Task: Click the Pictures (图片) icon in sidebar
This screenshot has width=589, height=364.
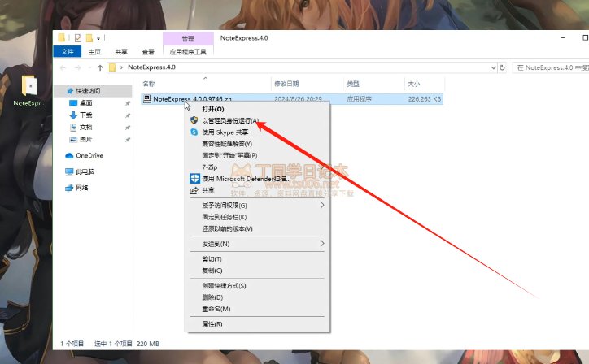Action: coord(73,139)
